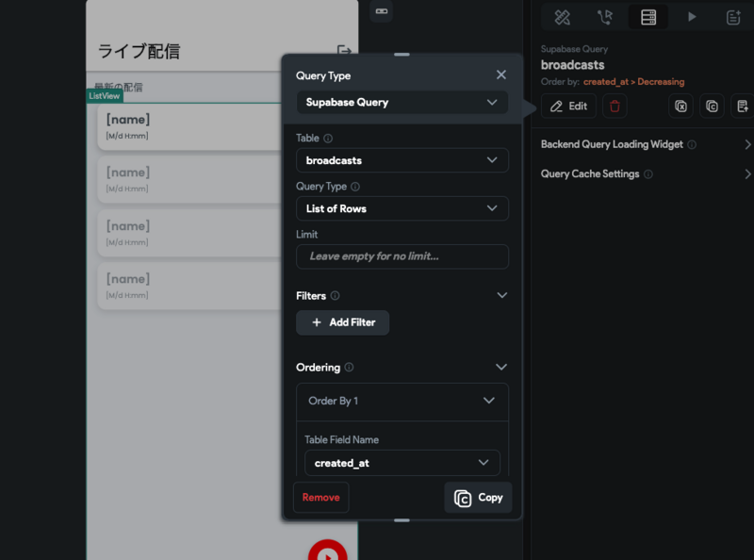
Task: Collapse the Order By 1 item
Action: click(488, 401)
